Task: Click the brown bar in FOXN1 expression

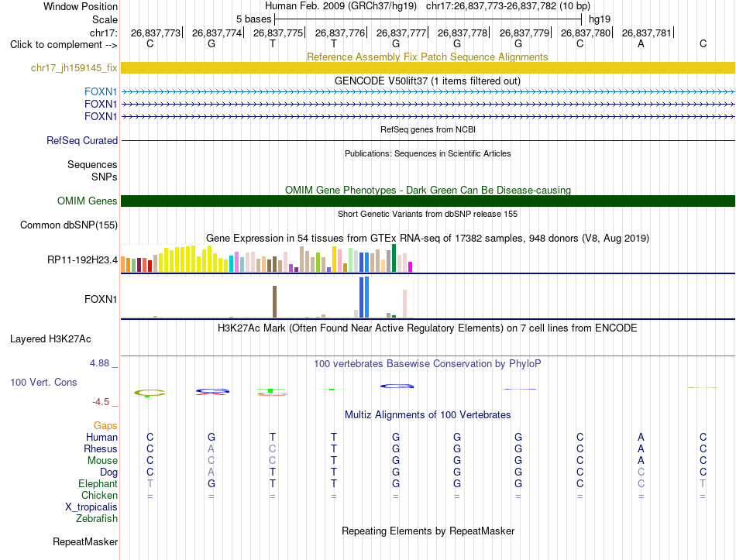Action: [x=274, y=302]
